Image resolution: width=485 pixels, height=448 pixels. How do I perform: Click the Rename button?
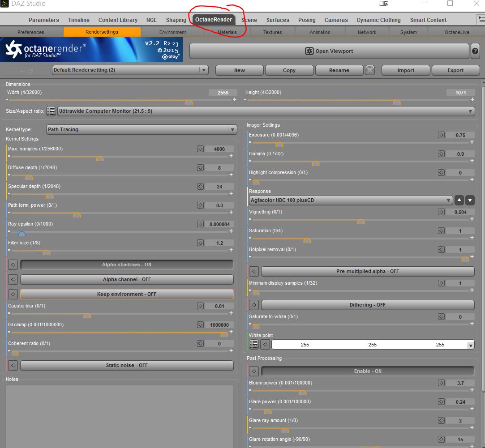(339, 70)
